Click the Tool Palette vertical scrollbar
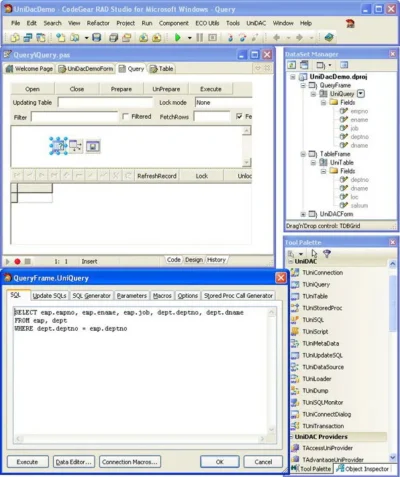 click(393, 361)
